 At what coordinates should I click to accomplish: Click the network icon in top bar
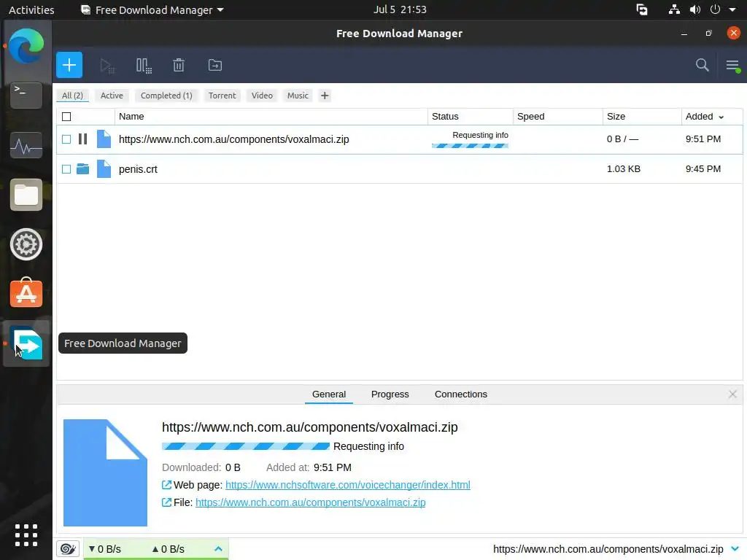(674, 9)
